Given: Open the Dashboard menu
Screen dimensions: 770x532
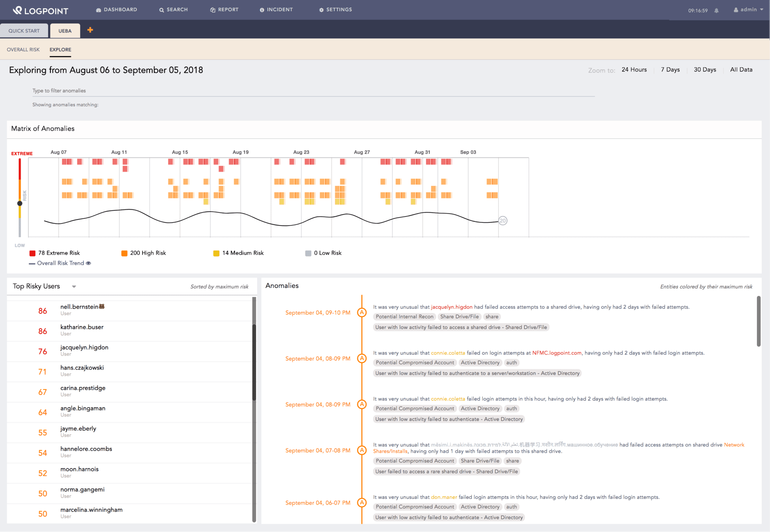Looking at the screenshot, I should [x=117, y=10].
